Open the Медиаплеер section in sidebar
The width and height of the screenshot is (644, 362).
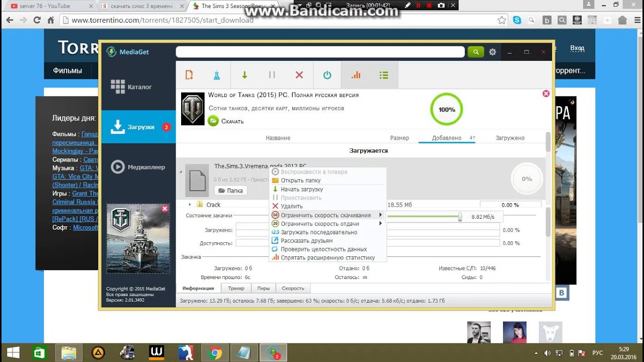(x=138, y=167)
